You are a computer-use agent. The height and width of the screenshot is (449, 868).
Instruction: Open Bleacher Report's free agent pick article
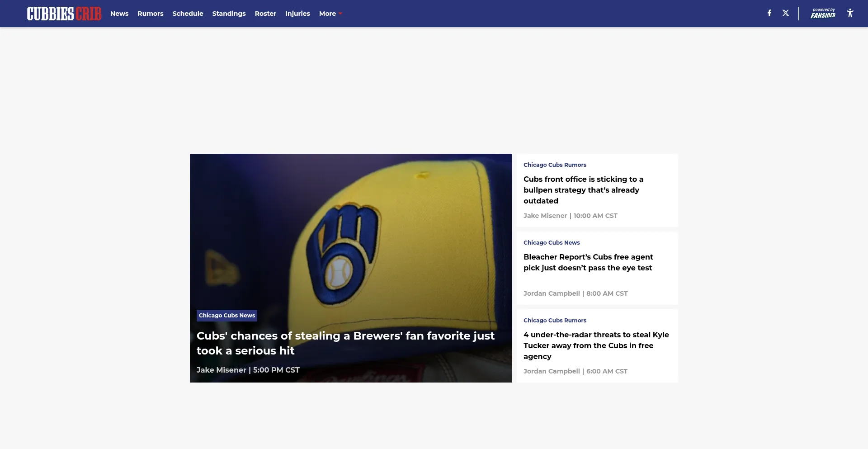click(588, 262)
